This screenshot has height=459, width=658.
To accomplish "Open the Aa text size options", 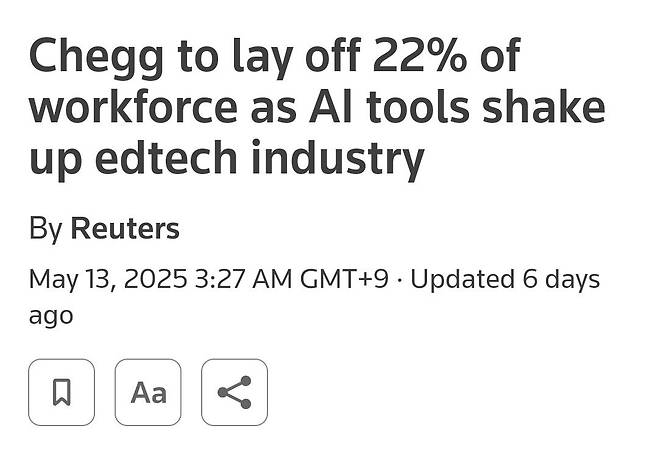I will click(148, 392).
